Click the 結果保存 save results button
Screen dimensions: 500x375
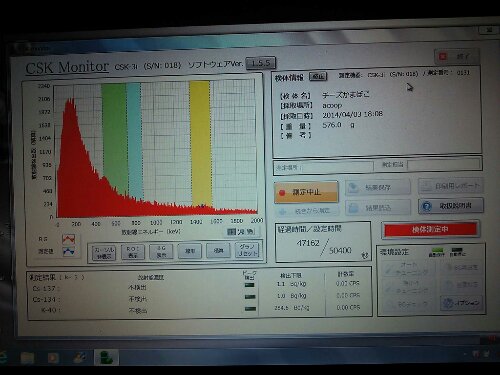point(378,188)
